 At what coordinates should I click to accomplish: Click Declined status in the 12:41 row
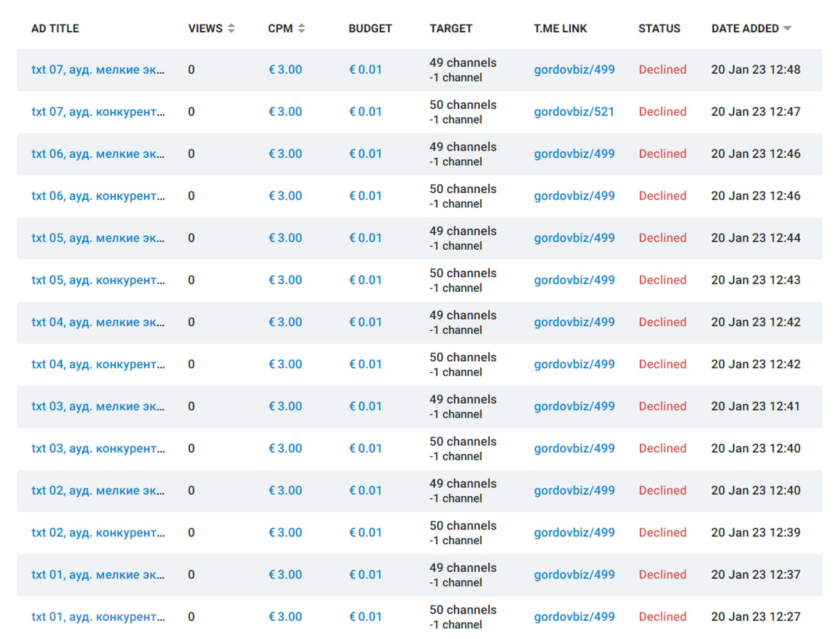pyautogui.click(x=662, y=406)
